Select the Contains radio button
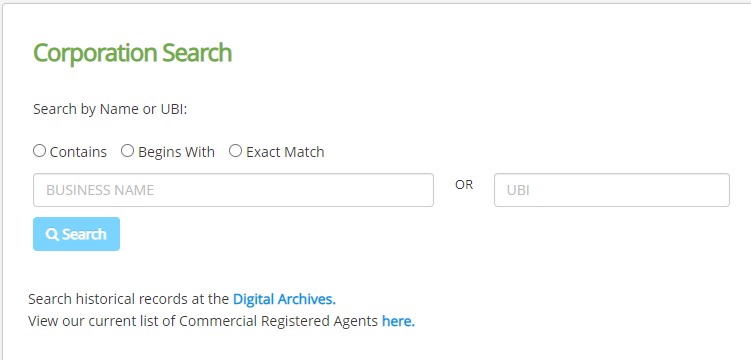Viewport: 751px width, 360px height. pos(39,151)
